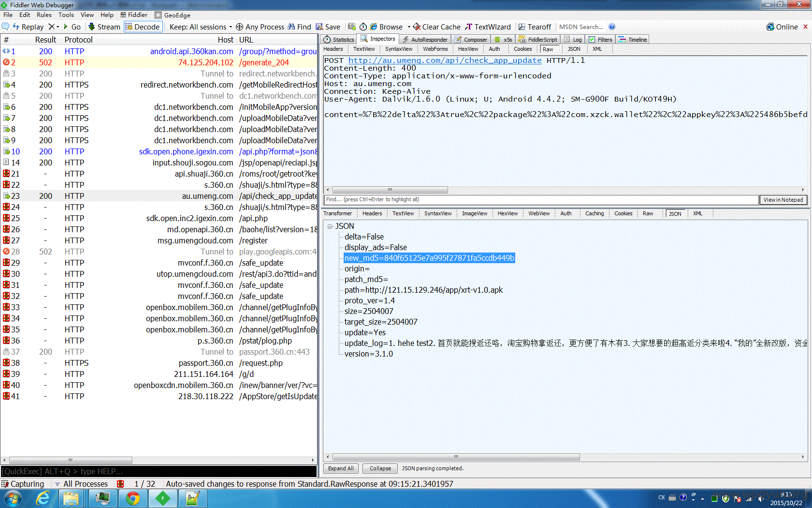
Task: Open request Cookies inspector tab
Action: pos(523,49)
